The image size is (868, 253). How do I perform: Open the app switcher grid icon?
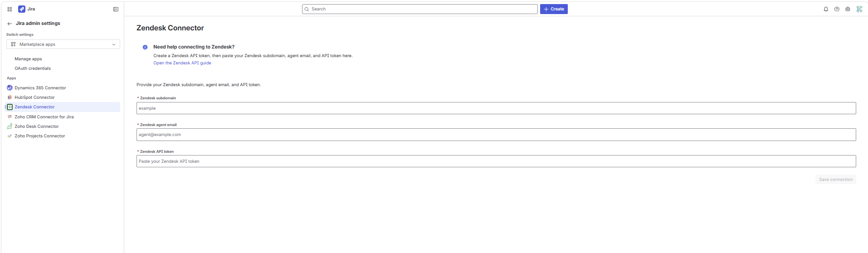(x=10, y=9)
